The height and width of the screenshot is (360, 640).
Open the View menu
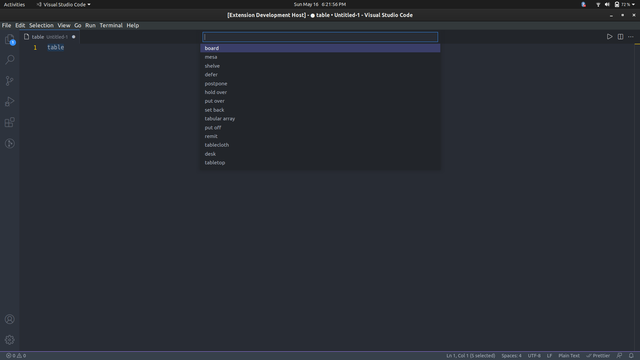pyautogui.click(x=64, y=25)
